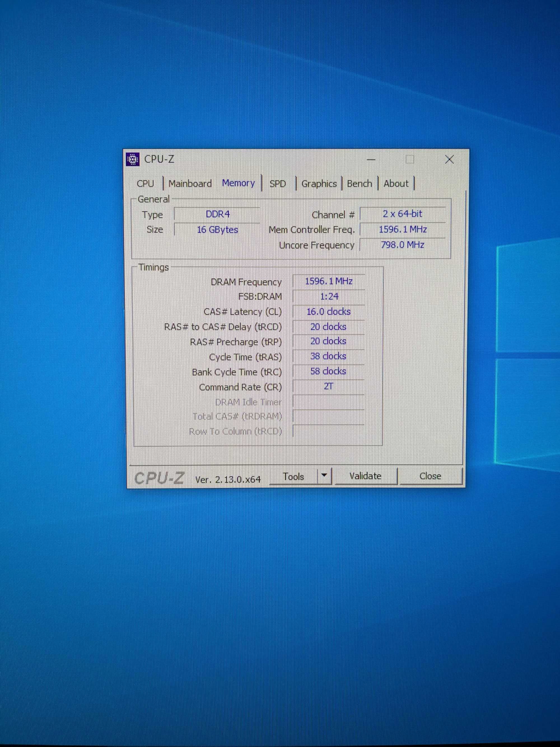Show the About tab
Image resolution: width=560 pixels, height=747 pixels.
click(396, 184)
